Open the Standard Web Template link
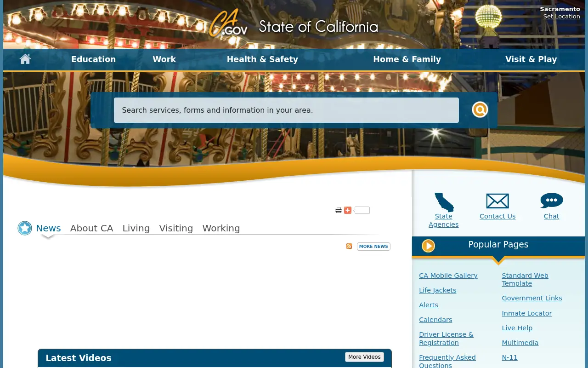 [x=525, y=279]
